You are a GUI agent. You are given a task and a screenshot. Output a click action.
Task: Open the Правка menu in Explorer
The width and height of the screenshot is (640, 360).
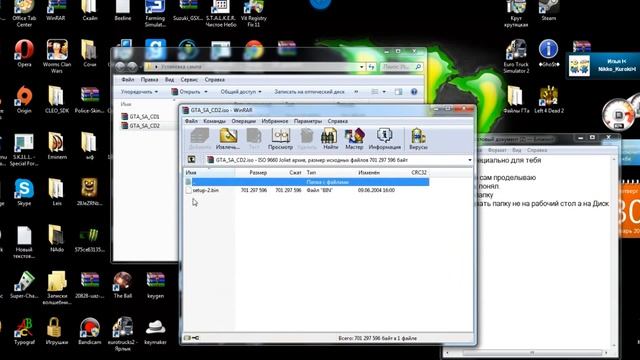pos(149,80)
